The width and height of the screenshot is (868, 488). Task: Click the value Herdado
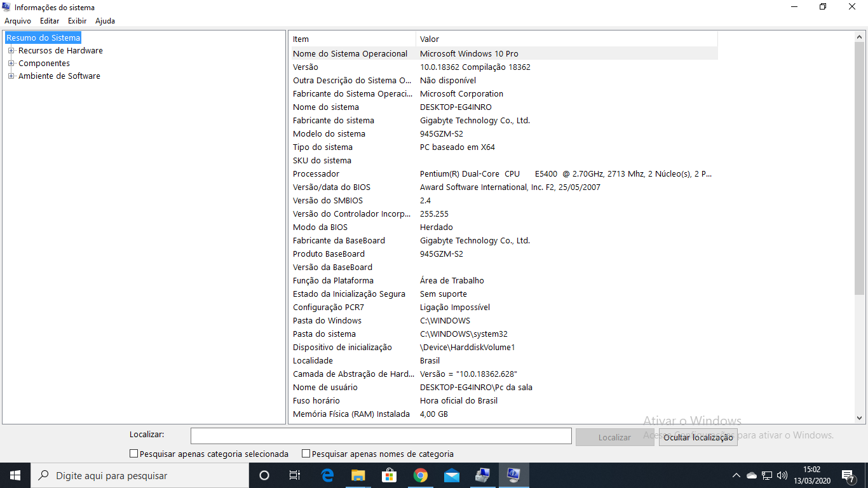click(437, 227)
